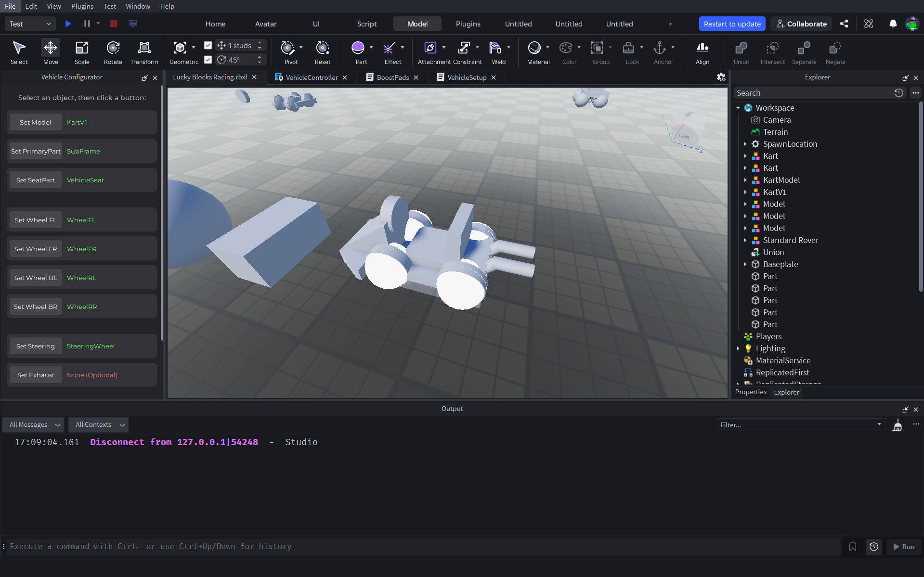Open the File menu
Screen dimensions: 924x577
point(10,6)
